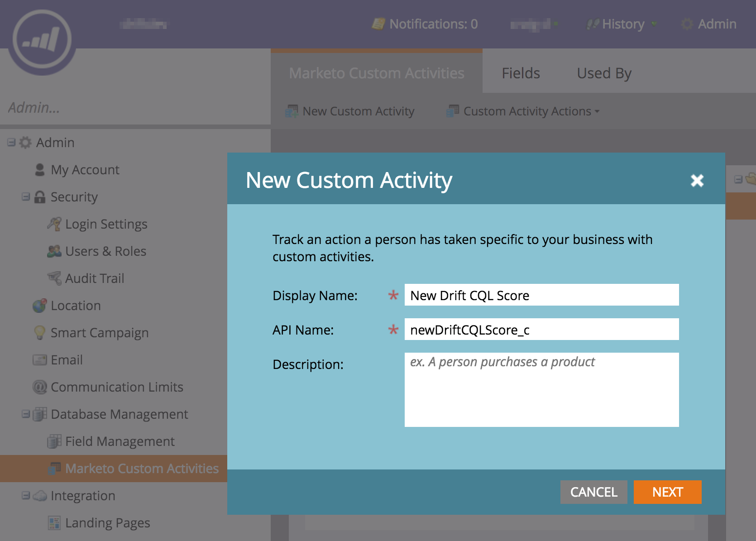Open Login Settings
756x541 pixels.
point(106,224)
